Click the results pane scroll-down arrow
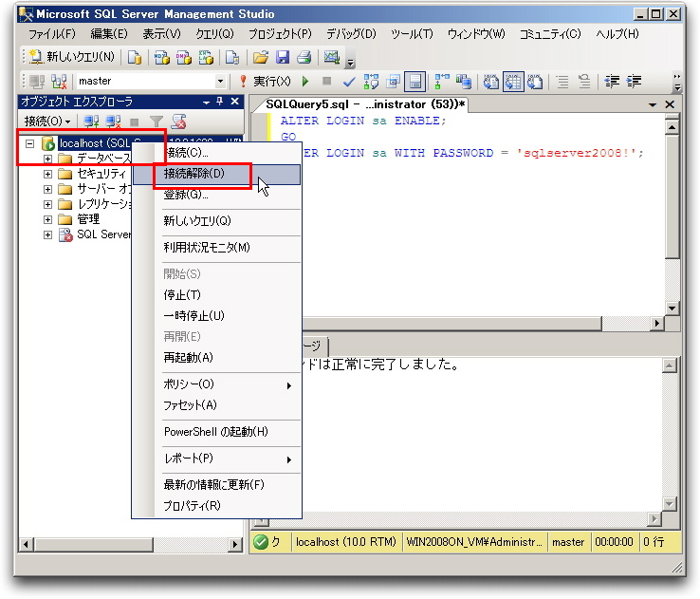Viewport: 700px width, 599px height. 670,504
